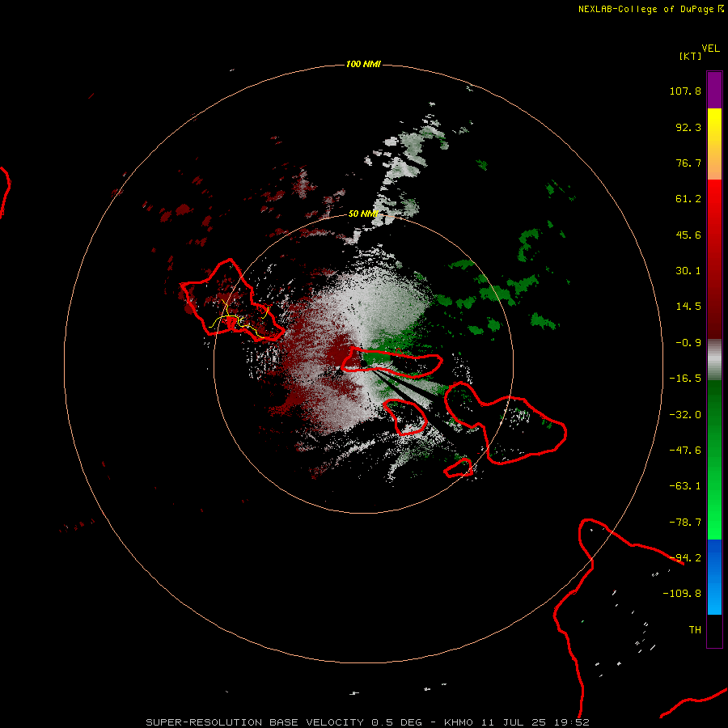
Task: Select the -47.6 scale value
Action: coord(685,451)
